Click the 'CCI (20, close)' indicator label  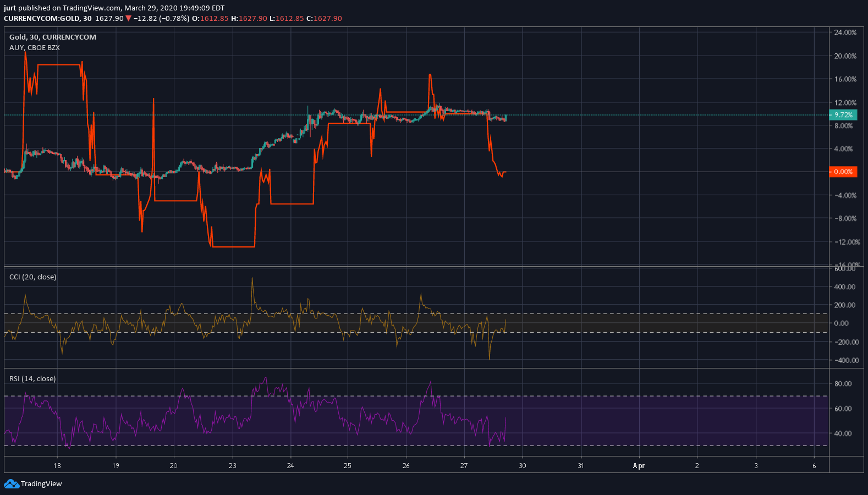click(33, 277)
